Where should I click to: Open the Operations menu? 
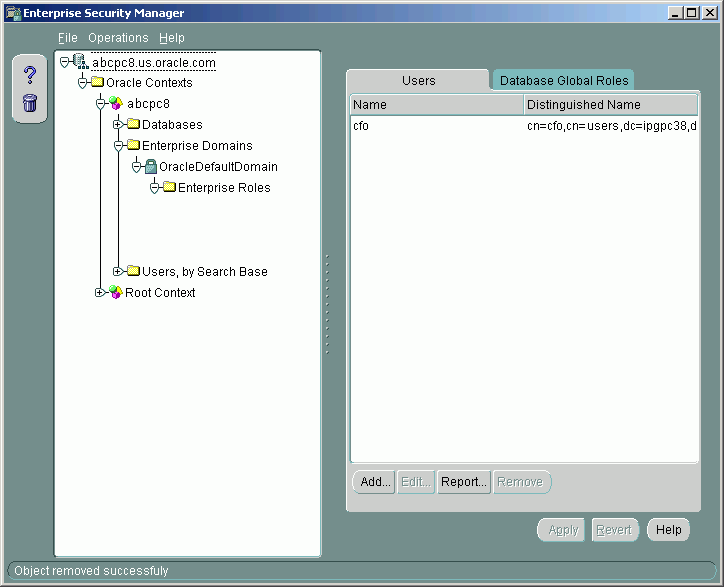click(118, 38)
